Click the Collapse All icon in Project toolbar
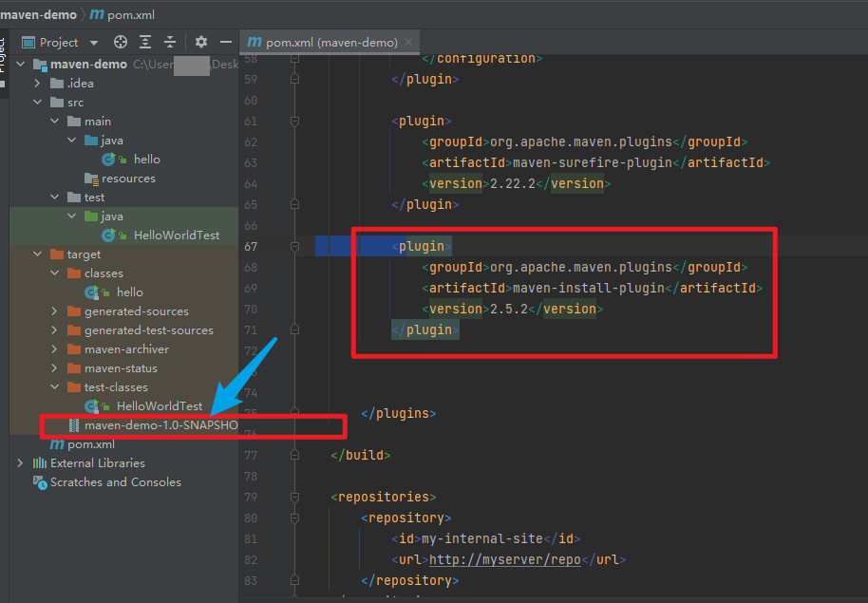868x603 pixels. coord(170,42)
